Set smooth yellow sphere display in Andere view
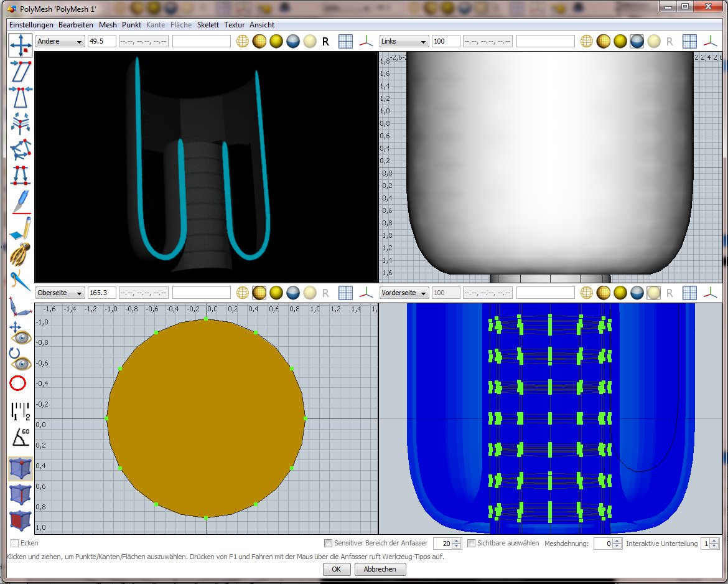This screenshot has width=728, height=584. point(276,41)
